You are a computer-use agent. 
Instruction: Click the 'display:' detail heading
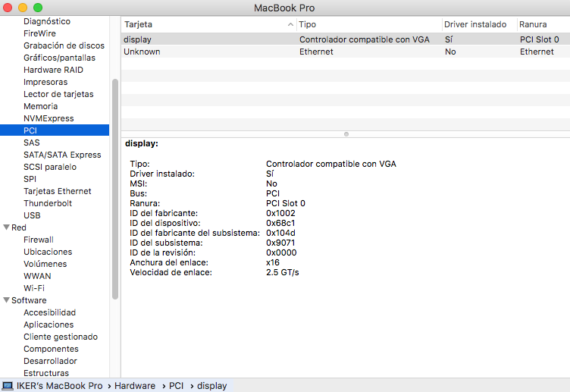(x=142, y=143)
